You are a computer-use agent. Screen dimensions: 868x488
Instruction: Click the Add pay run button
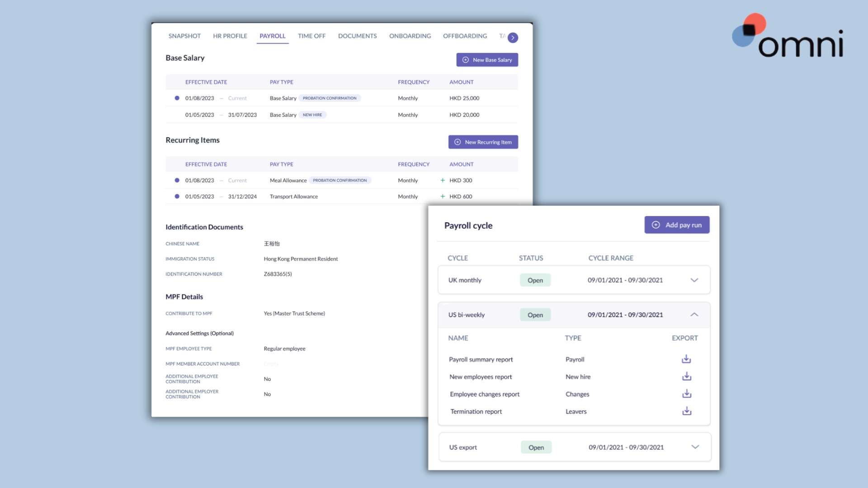coord(677,225)
